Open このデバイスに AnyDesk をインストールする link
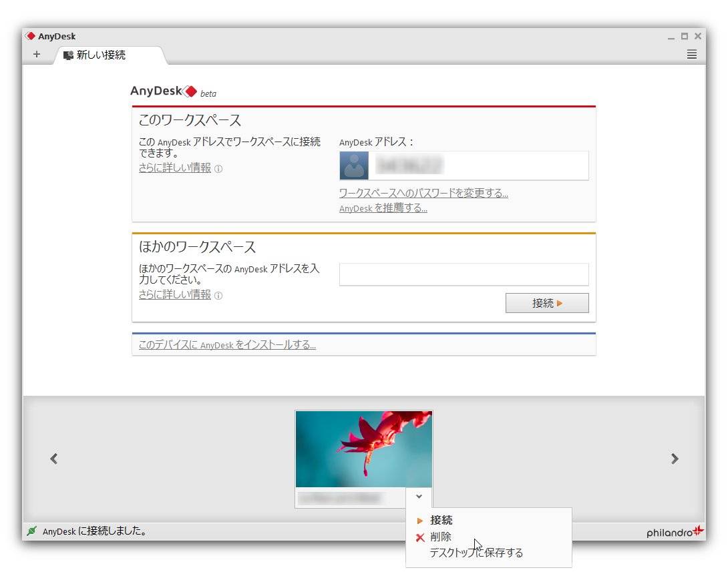This screenshot has width=728, height=574. [227, 344]
